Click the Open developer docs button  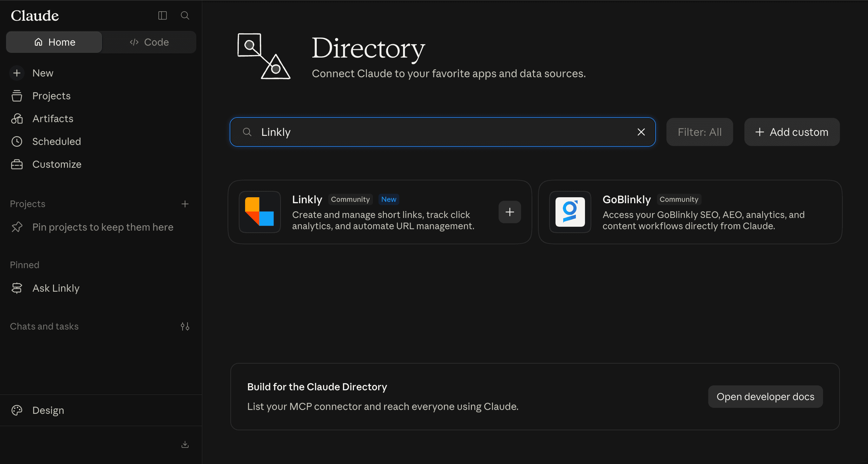[765, 397]
